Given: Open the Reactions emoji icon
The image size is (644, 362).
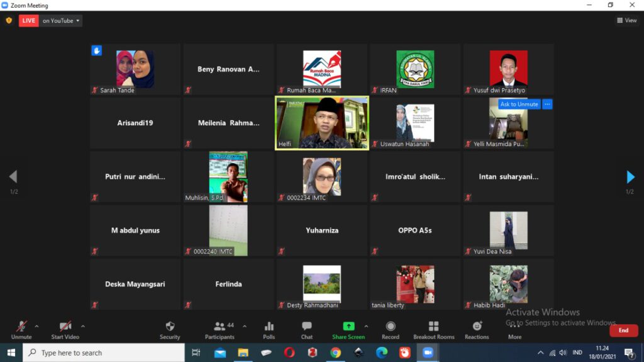Looking at the screenshot, I should pyautogui.click(x=477, y=326).
